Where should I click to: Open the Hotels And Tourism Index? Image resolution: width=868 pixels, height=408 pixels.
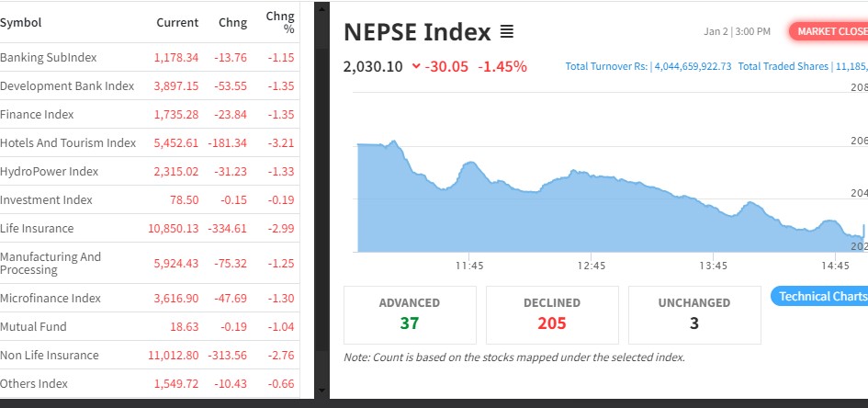[68, 142]
